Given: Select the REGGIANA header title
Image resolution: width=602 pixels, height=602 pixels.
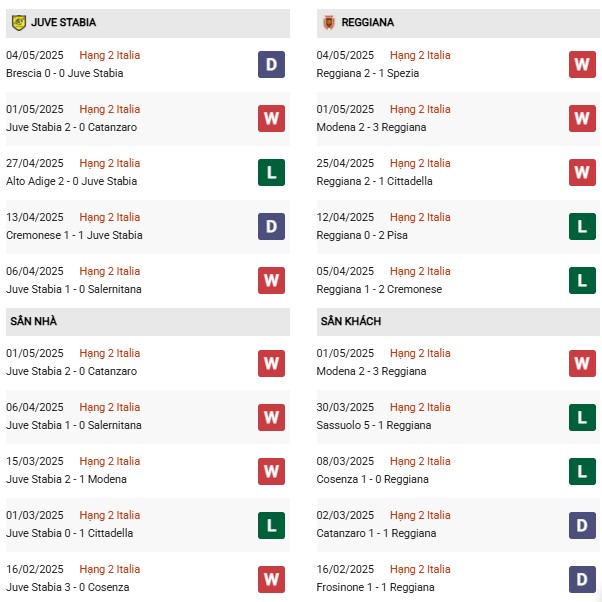Looking at the screenshot, I should pyautogui.click(x=367, y=22).
